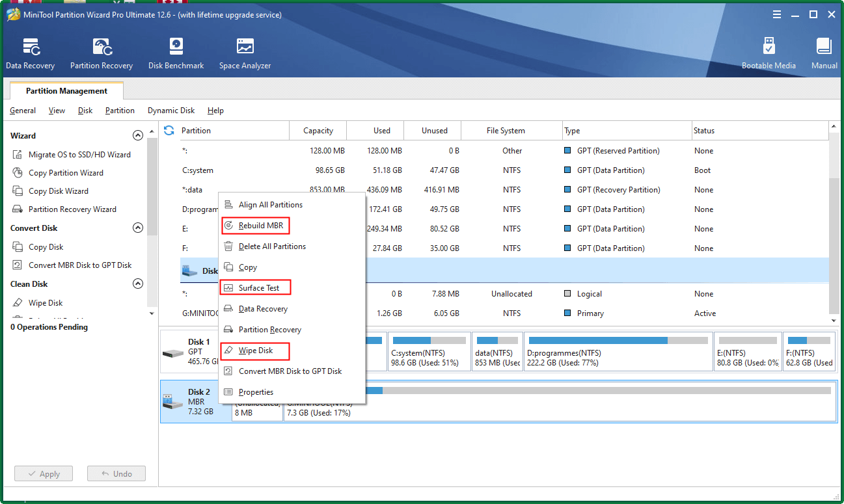Open the General menu
This screenshot has width=844, height=504.
pos(23,111)
